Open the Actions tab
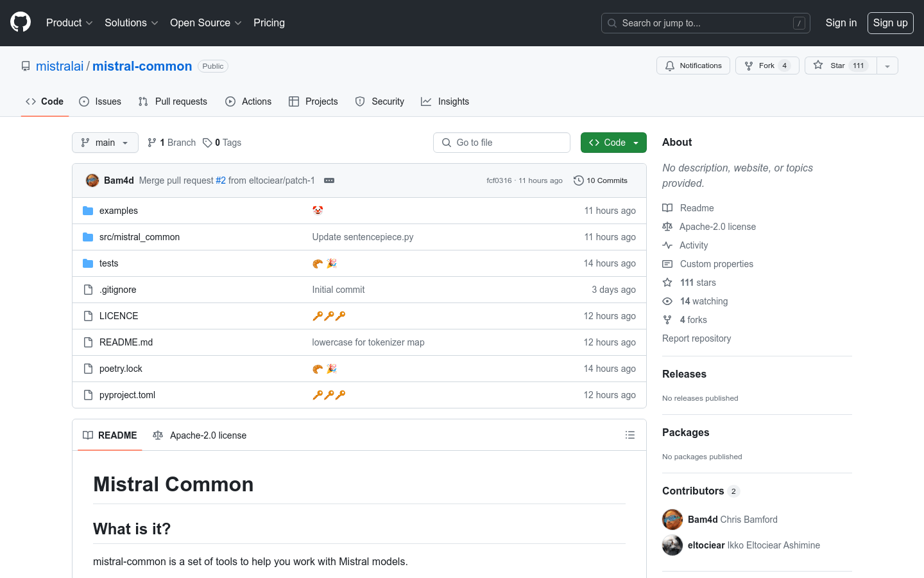This screenshot has width=924, height=578. click(248, 101)
